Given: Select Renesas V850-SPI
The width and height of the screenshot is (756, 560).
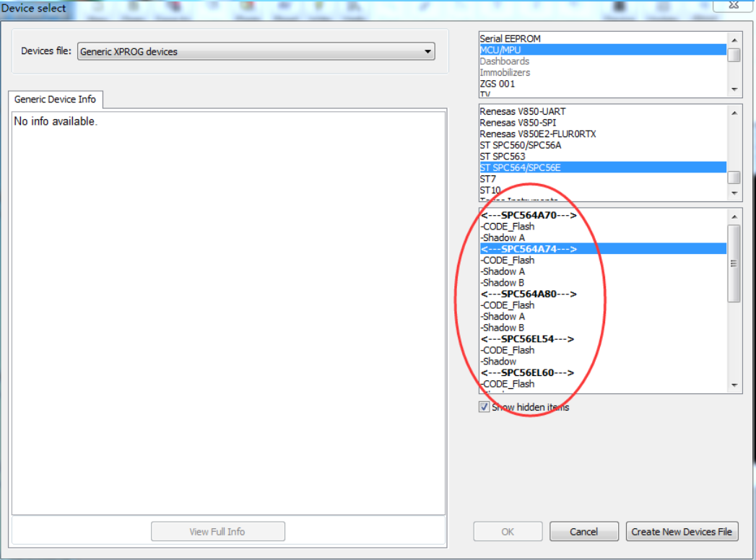Looking at the screenshot, I should point(603,123).
